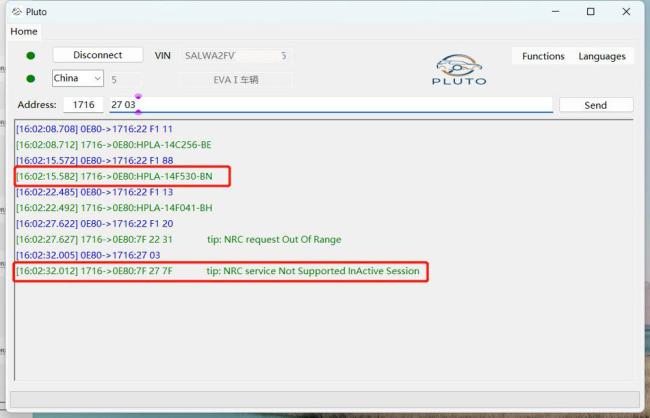
Task: Select the NRC request Out Of Range line
Action: click(180, 239)
